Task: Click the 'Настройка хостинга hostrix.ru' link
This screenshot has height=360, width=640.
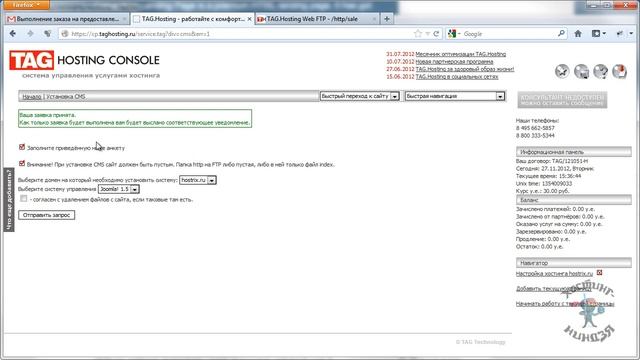Action: click(x=554, y=273)
